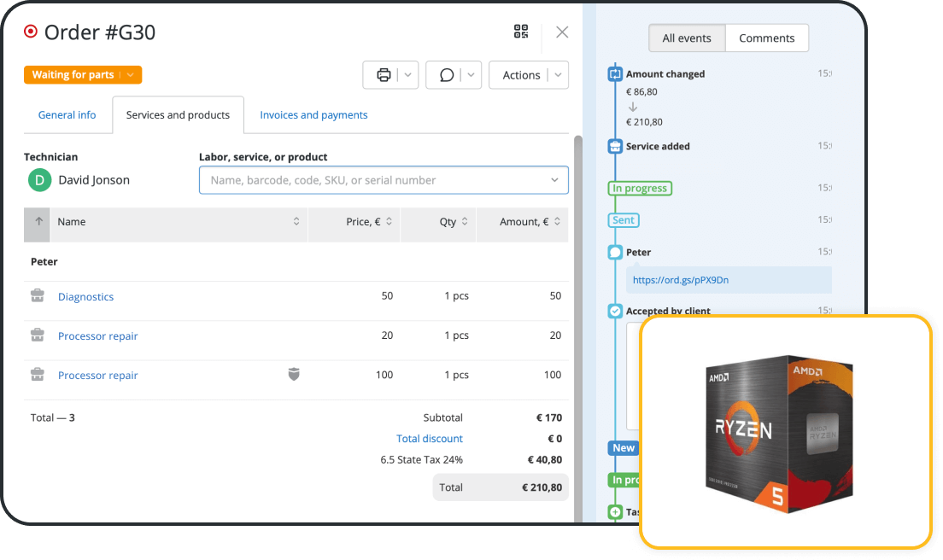Open the Processor repair item link
Screen dimensions: 943x560
[x=97, y=335]
